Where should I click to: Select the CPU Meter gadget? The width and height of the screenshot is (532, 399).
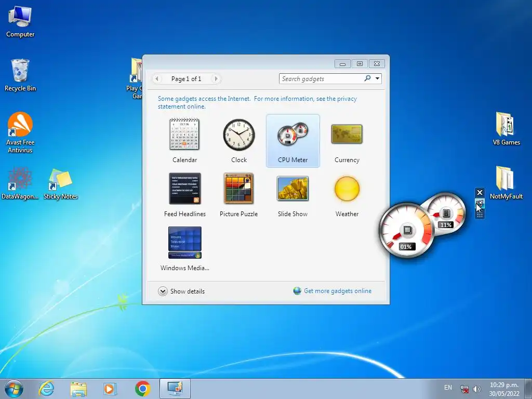tap(293, 140)
